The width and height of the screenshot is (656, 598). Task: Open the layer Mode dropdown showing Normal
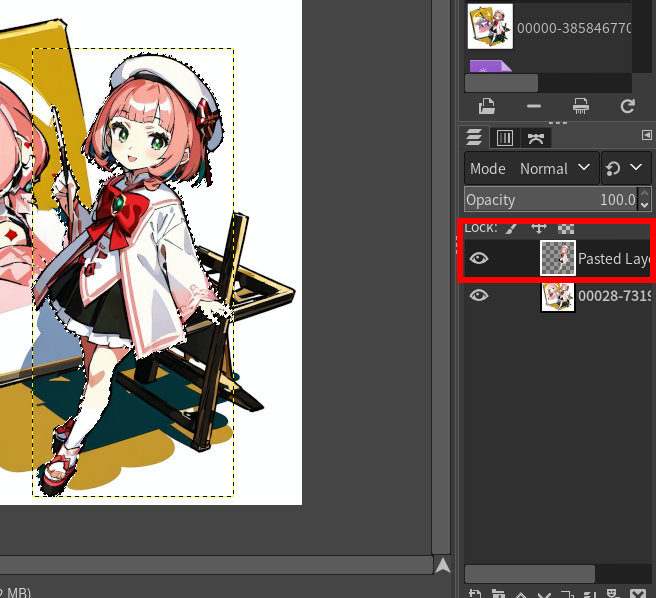(x=531, y=169)
